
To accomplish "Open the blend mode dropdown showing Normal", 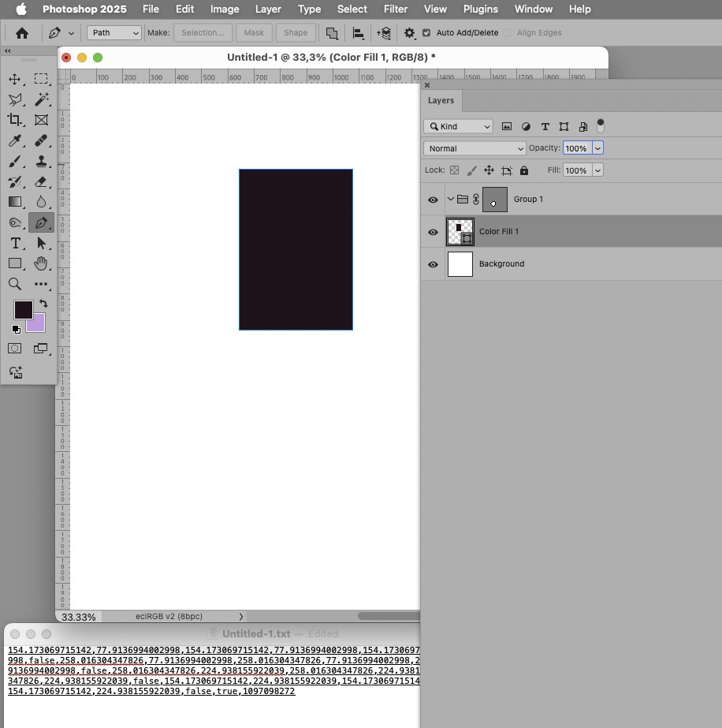I will pos(474,147).
